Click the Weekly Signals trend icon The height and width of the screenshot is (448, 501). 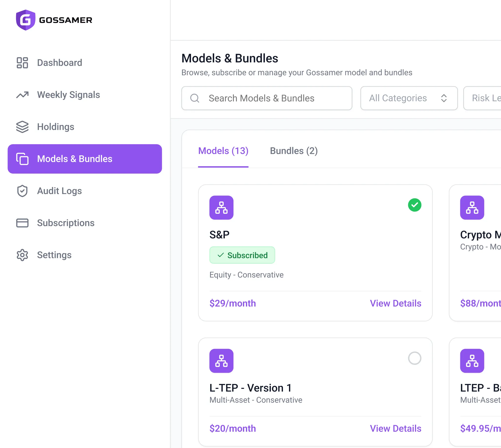(22, 95)
